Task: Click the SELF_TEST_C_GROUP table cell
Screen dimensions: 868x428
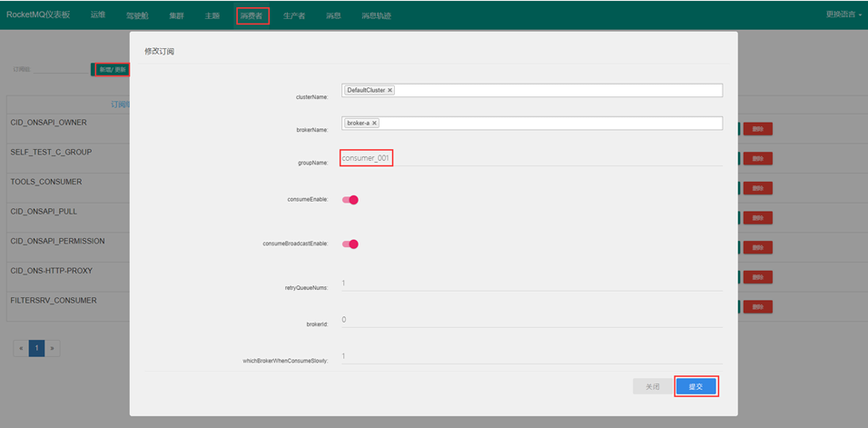Action: click(68, 158)
